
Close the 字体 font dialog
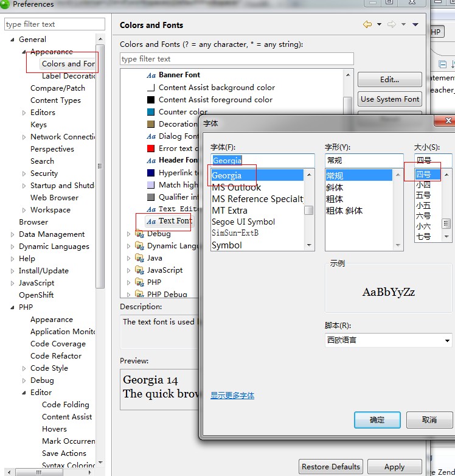pyautogui.click(x=448, y=121)
